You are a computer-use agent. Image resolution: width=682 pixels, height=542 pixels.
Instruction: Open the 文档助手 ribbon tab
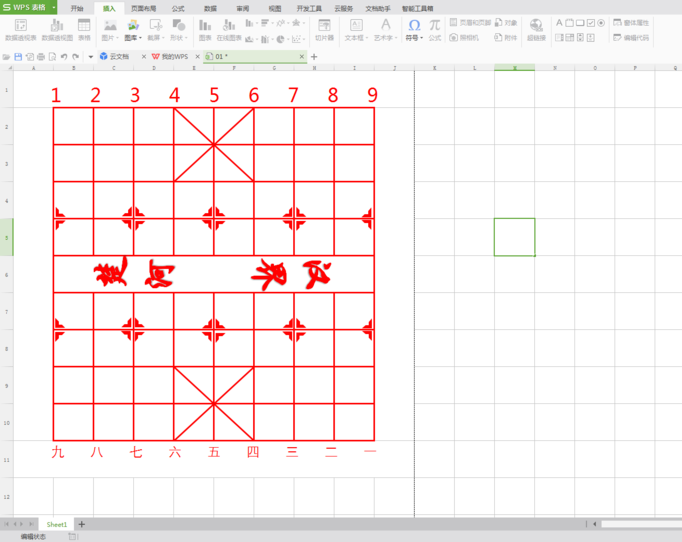point(378,8)
